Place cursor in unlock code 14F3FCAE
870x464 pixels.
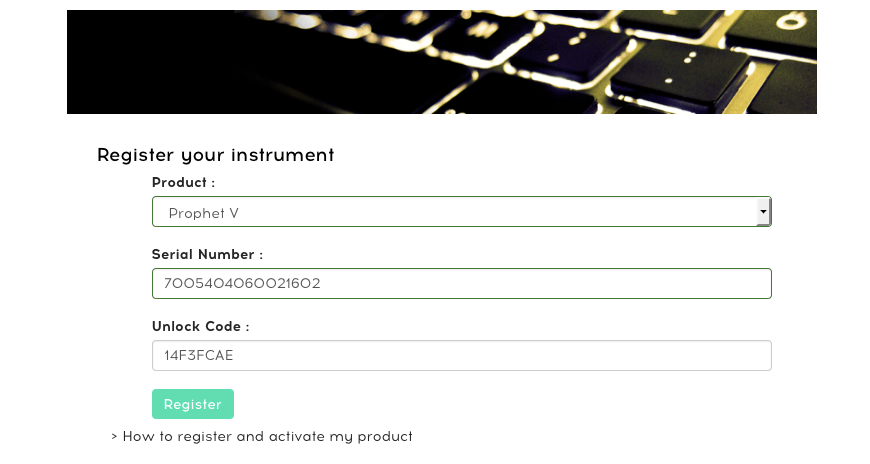pos(199,355)
